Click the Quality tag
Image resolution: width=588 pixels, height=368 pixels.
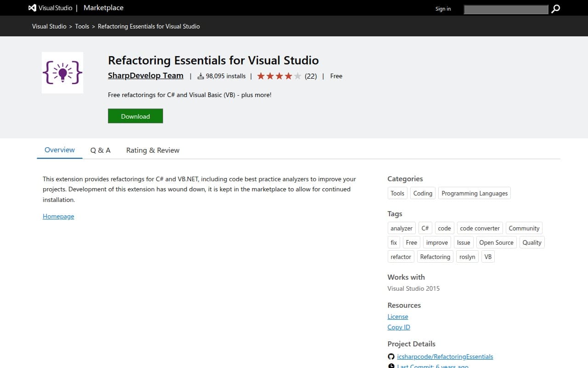pos(532,242)
